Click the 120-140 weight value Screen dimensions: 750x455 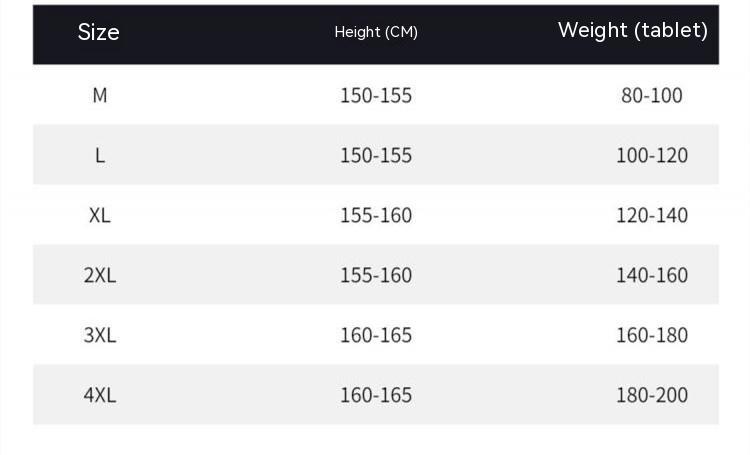point(652,215)
